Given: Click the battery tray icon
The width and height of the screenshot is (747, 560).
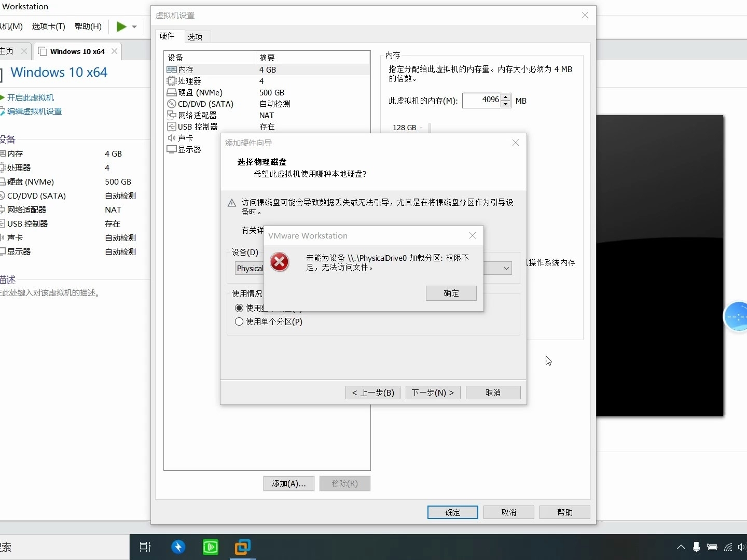Looking at the screenshot, I should (712, 547).
